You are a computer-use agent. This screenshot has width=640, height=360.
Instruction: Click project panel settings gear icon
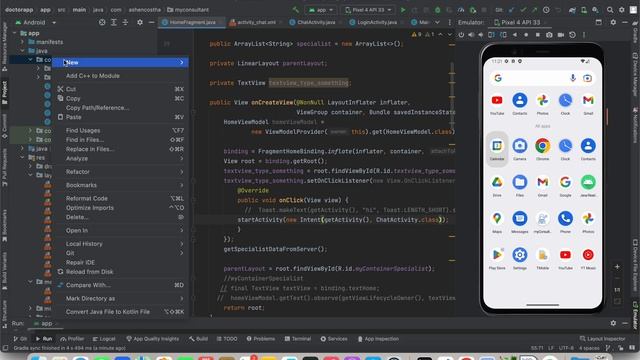140,22
